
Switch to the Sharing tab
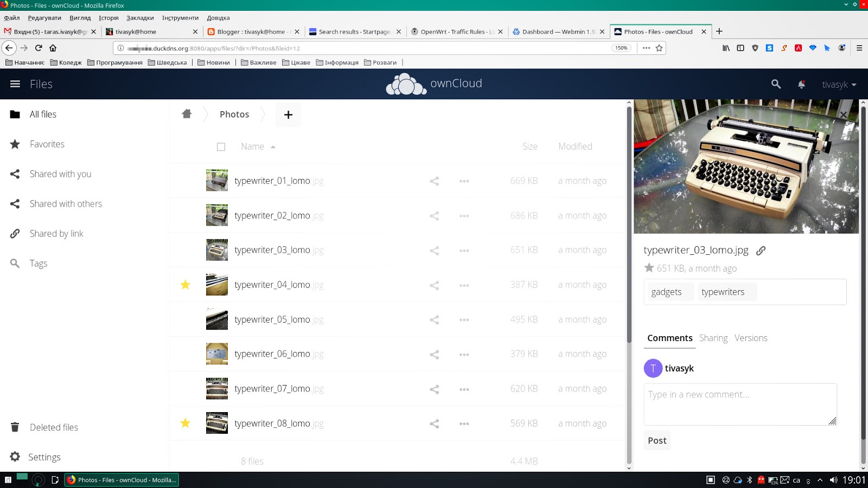tap(713, 338)
